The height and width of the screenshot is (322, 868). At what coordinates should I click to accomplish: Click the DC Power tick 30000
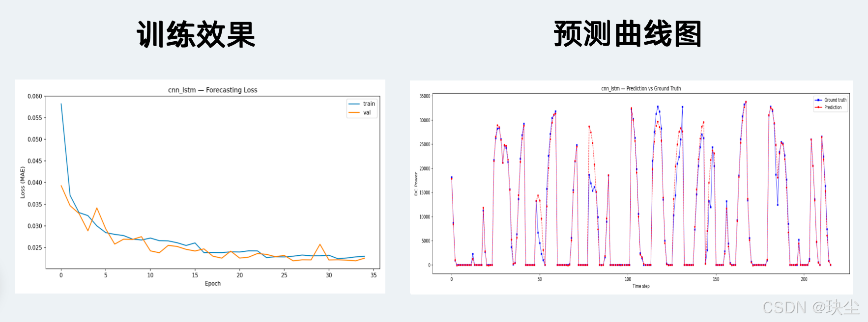point(425,120)
